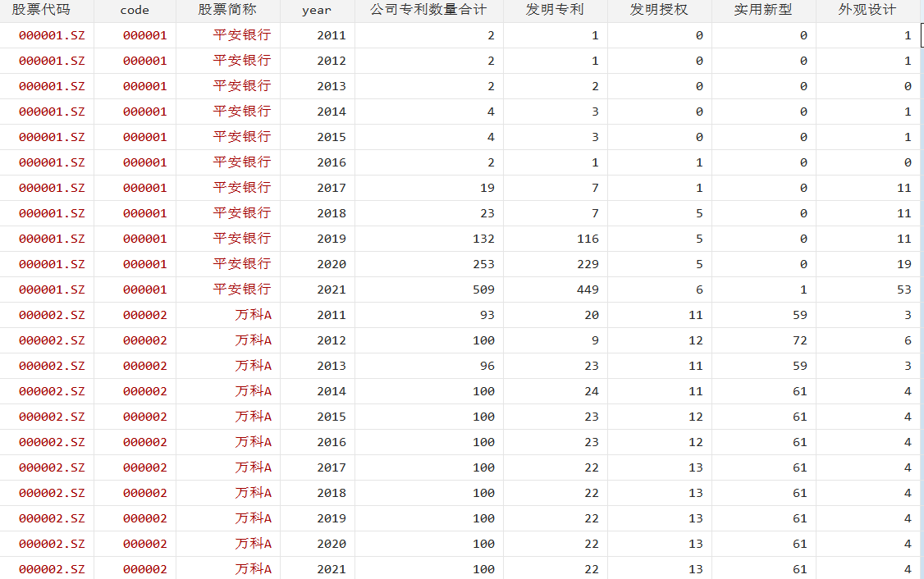Viewport: 924px width, 579px height.
Task: Select total patents value 23
Action: (487, 212)
